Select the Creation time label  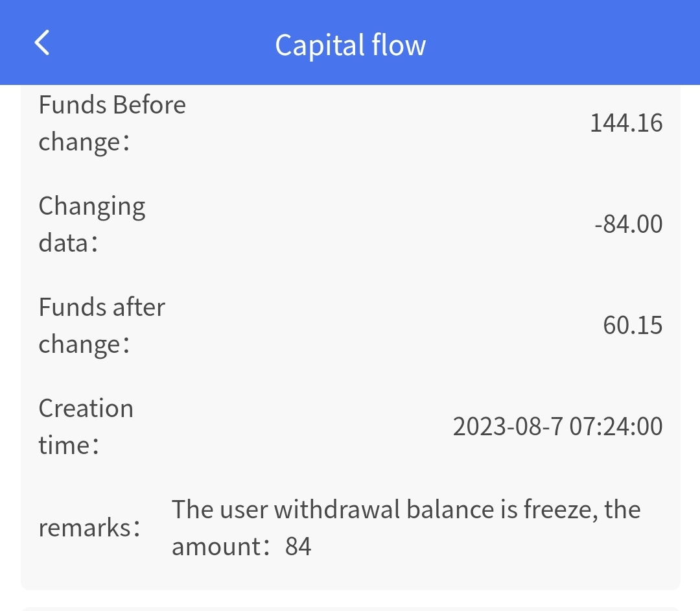click(86, 426)
